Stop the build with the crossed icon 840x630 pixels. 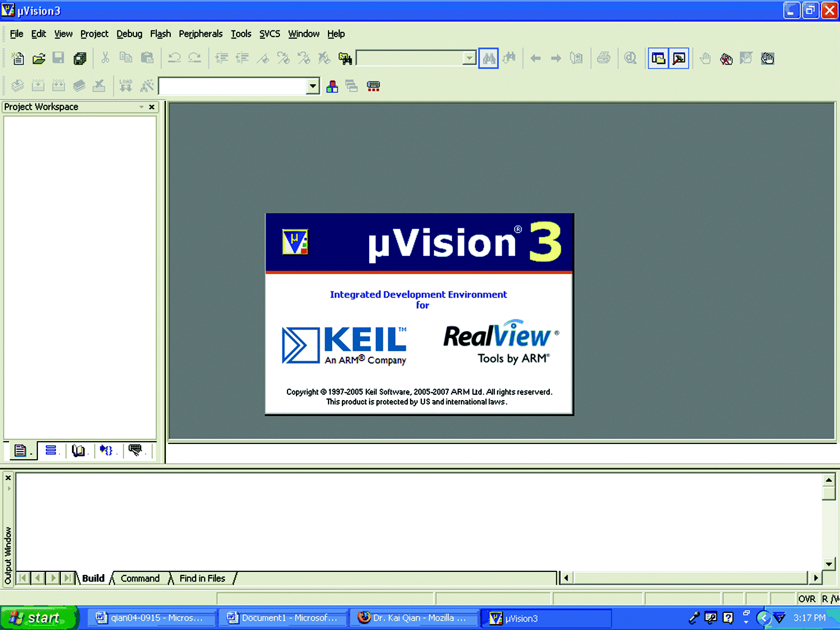click(x=99, y=85)
